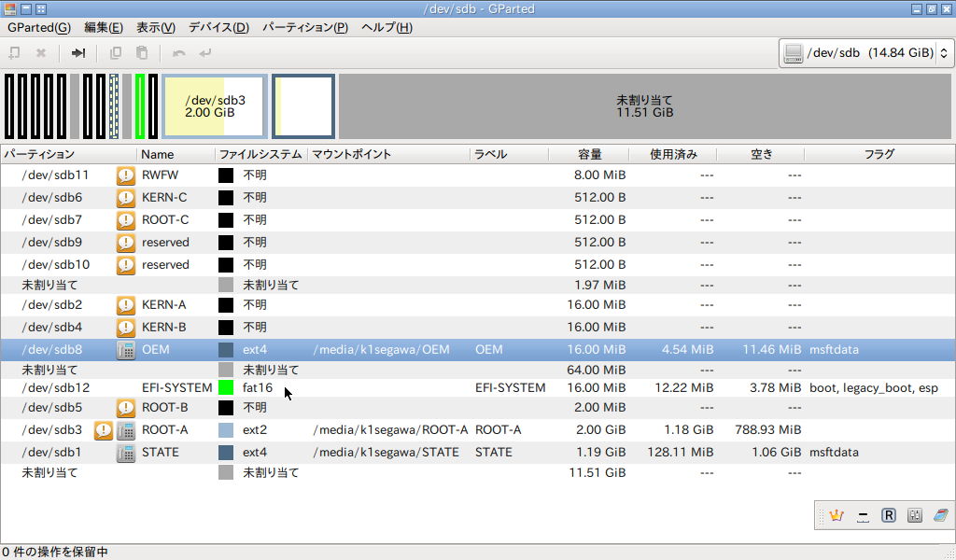Click 'boot, legacy_boot, esp' flags cell
Image resolution: width=956 pixels, height=560 pixels.
pos(874,388)
